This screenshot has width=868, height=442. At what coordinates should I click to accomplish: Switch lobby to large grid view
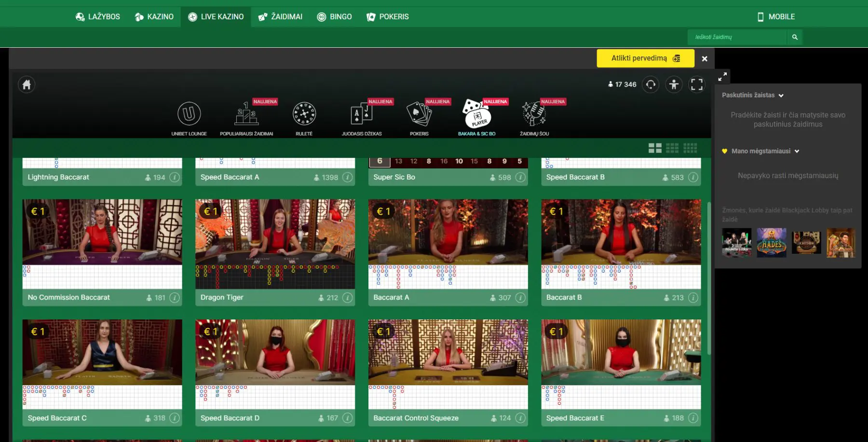pos(655,148)
